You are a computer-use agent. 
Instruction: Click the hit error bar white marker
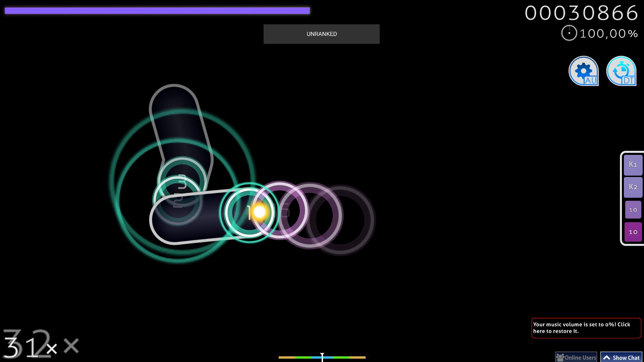pyautogui.click(x=322, y=357)
